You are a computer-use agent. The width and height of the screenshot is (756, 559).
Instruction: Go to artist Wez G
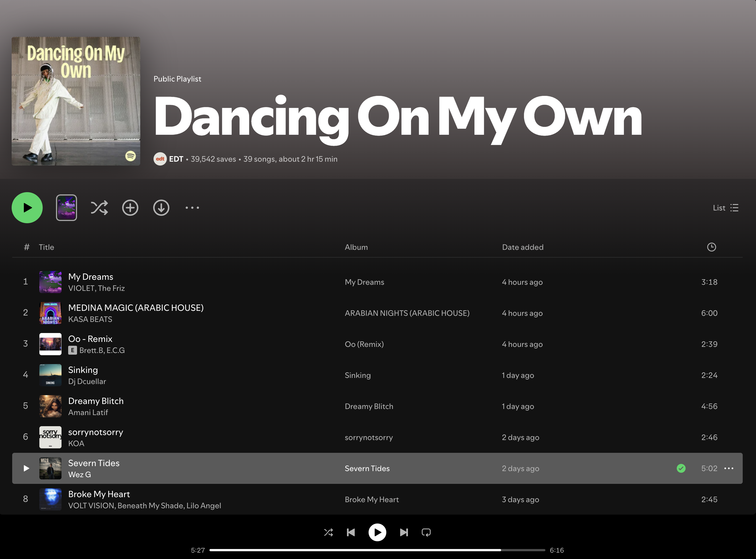(80, 474)
